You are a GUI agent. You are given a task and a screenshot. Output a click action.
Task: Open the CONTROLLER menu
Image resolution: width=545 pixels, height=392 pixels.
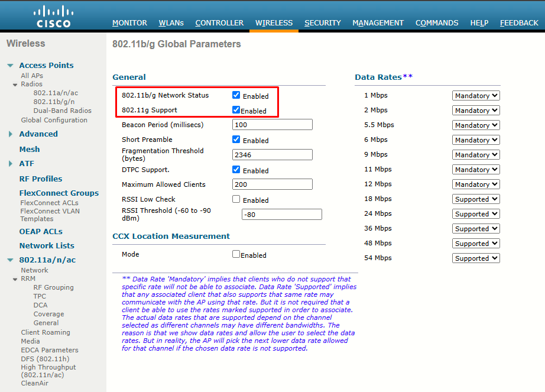219,23
